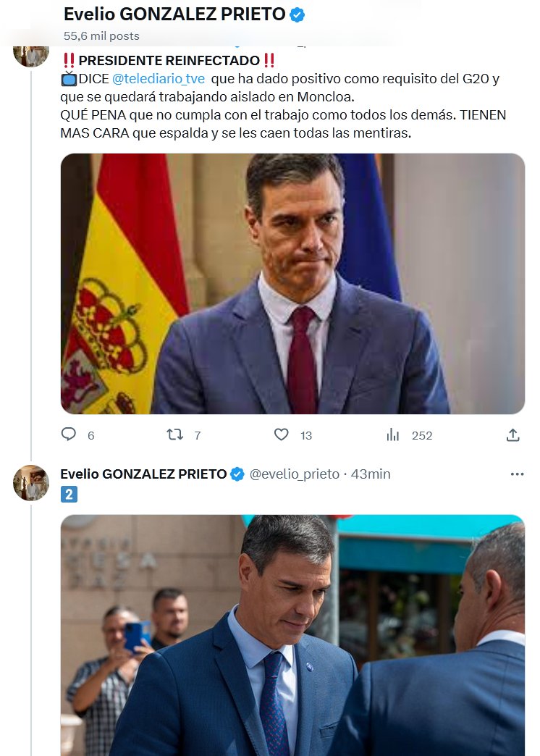
Task: Click the verified badge in the page header
Action: [297, 14]
